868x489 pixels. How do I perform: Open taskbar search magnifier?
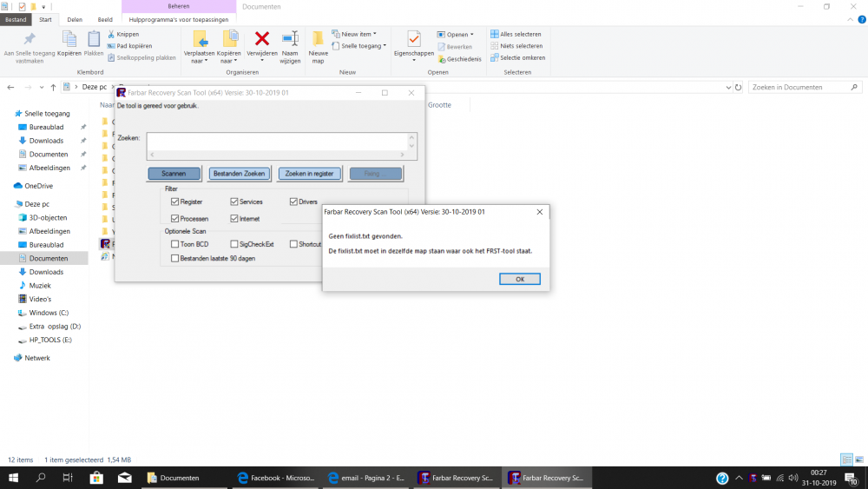tap(41, 478)
